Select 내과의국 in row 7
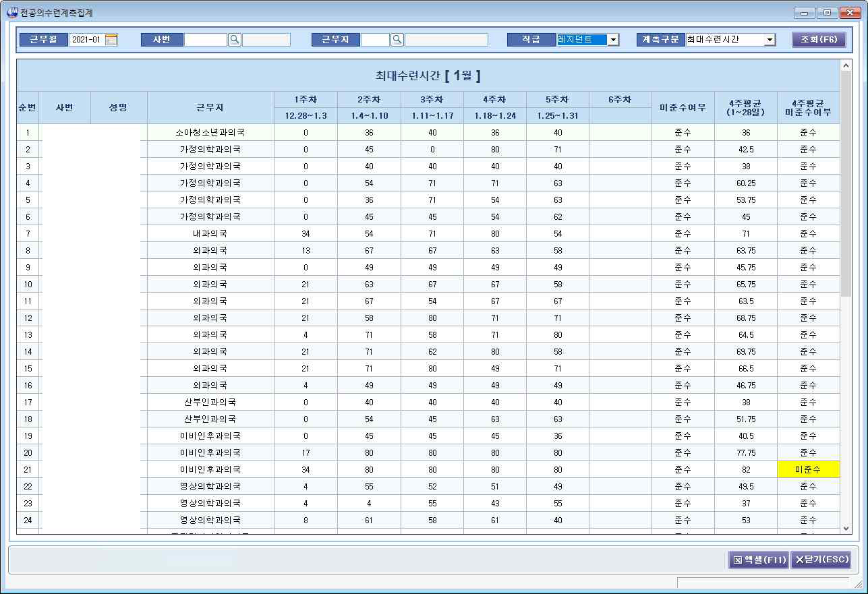868x594 pixels. [x=210, y=234]
